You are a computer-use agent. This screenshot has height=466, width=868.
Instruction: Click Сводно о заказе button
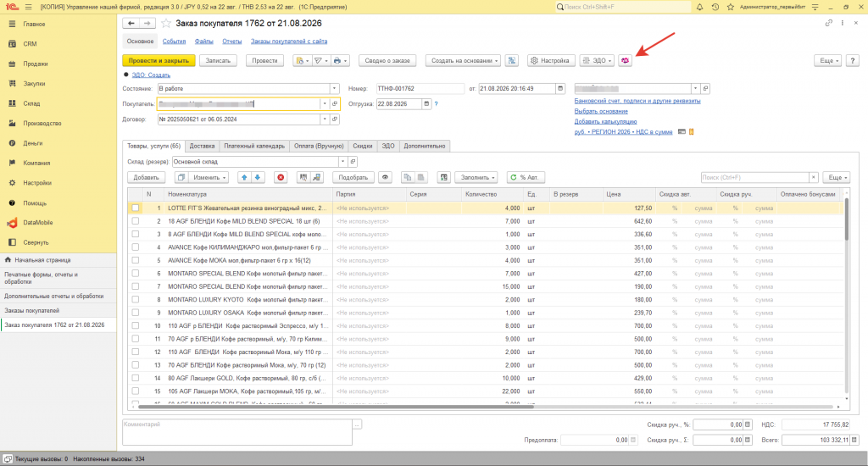(x=387, y=60)
